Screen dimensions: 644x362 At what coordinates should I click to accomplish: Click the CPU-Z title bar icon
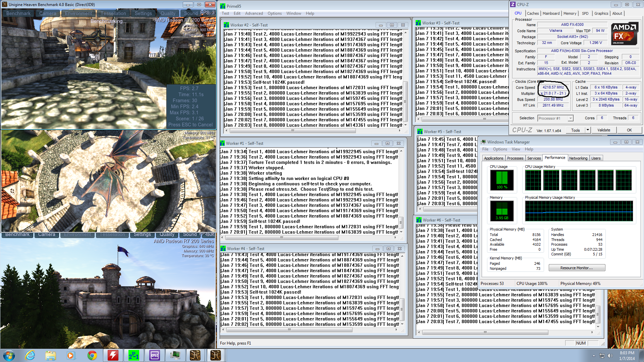[513, 4]
